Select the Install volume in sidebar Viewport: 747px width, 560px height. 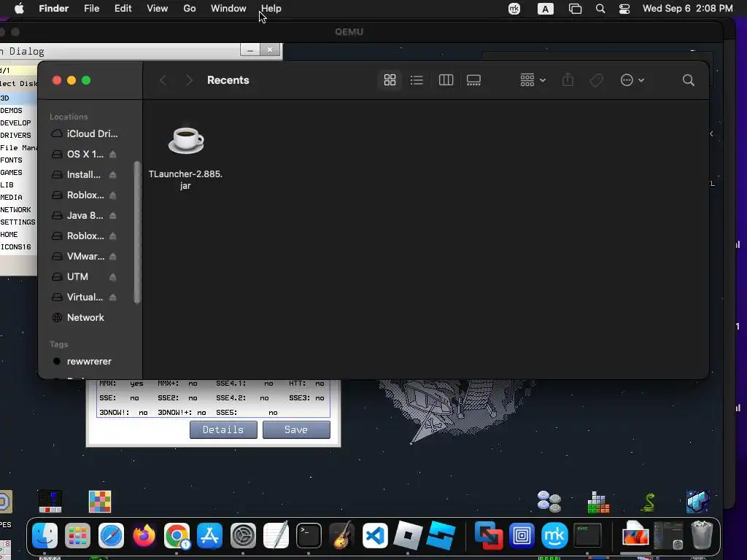(x=77, y=175)
